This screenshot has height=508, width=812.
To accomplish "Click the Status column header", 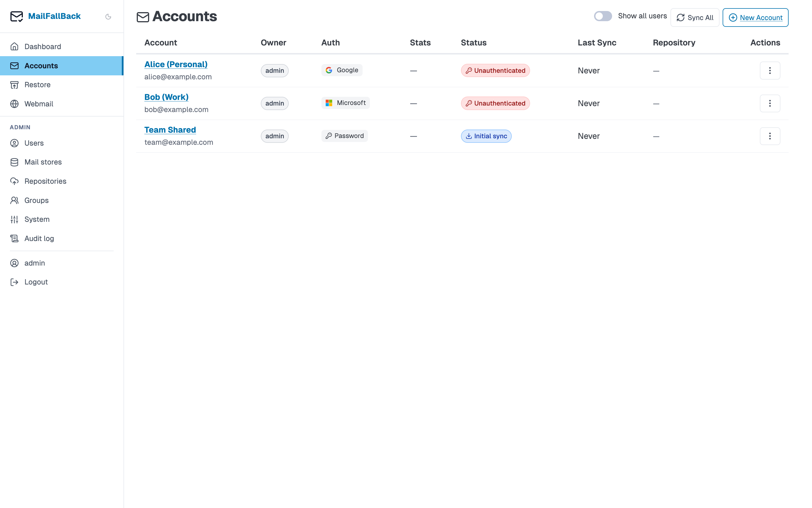I will (473, 43).
